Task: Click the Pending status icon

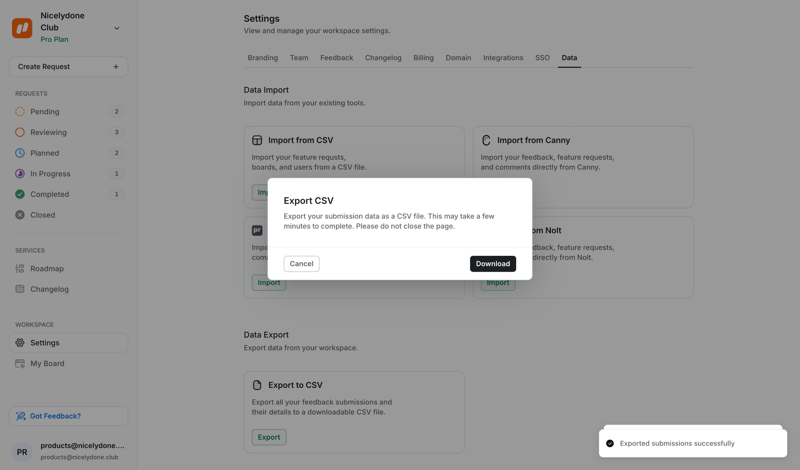Action: point(20,112)
